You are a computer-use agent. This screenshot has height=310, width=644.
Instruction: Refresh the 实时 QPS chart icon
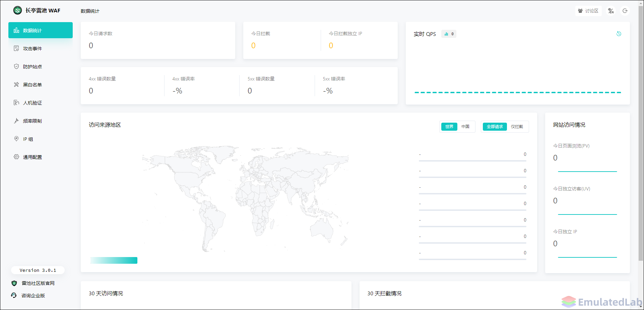[x=619, y=34]
